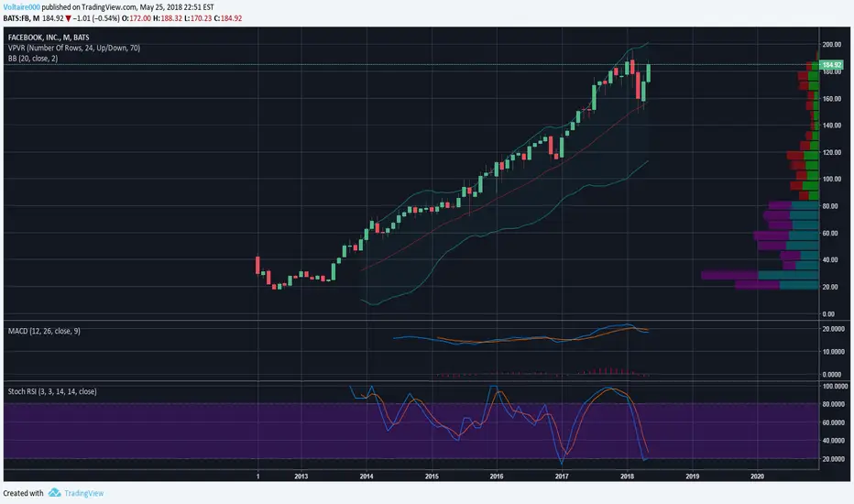854x504 pixels.
Task: Click the 2020 time axis label
Action: click(757, 477)
